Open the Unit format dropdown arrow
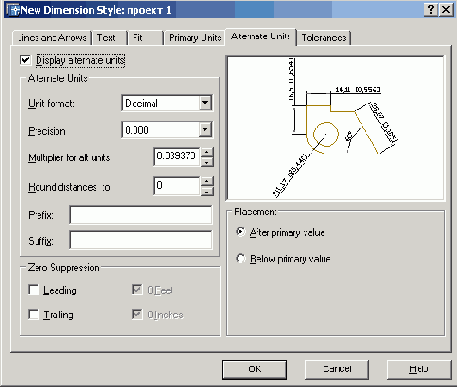The width and height of the screenshot is (457, 387). click(x=205, y=103)
